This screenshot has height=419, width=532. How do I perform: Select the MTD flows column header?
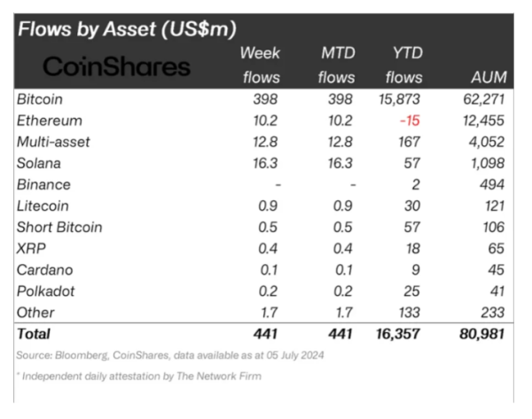336,65
